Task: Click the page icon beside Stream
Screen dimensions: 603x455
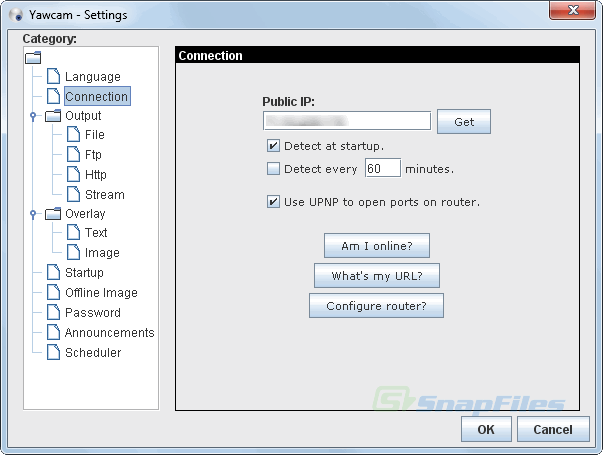Action: pyautogui.click(x=73, y=194)
